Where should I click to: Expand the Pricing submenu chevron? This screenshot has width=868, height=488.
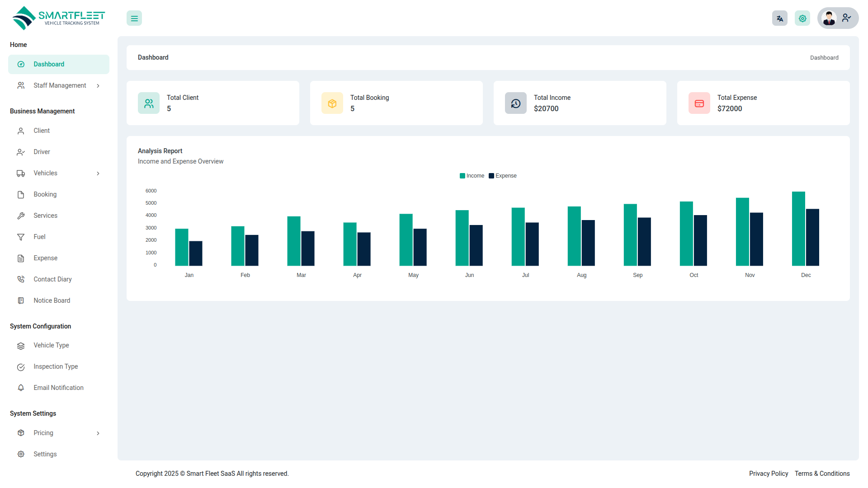(98, 433)
